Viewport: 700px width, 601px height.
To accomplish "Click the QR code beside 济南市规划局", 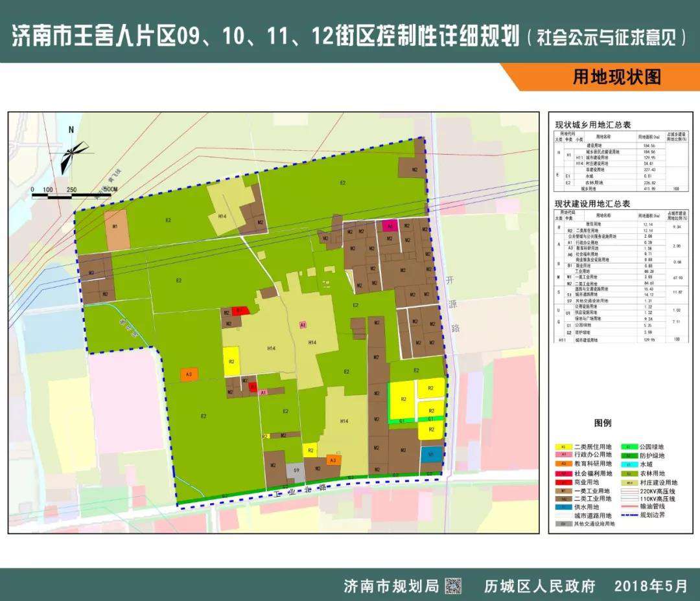I will [x=452, y=586].
